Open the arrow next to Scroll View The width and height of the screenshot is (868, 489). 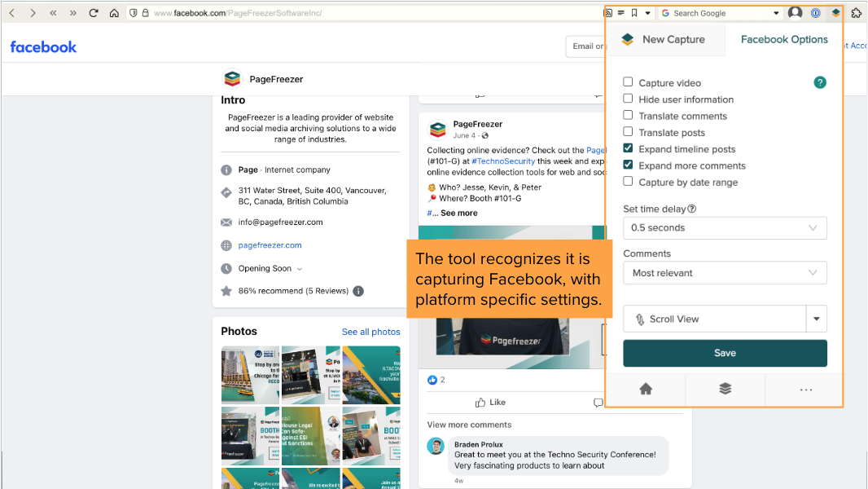pos(816,319)
